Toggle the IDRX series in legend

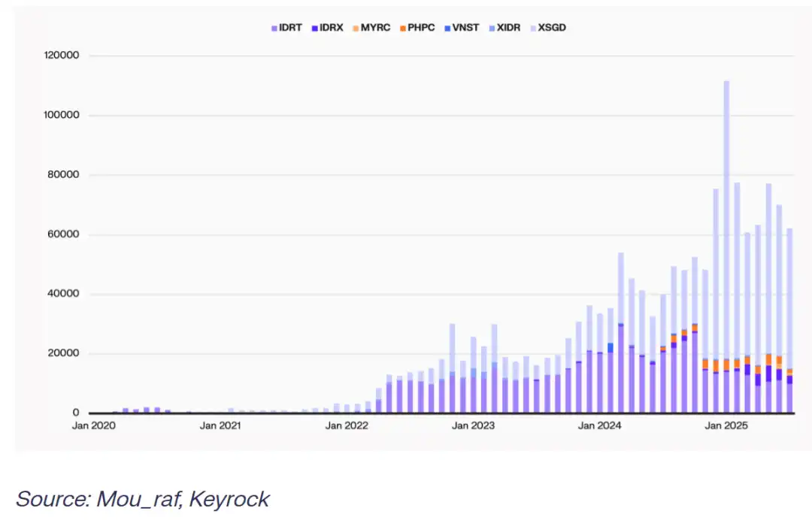[x=329, y=28]
